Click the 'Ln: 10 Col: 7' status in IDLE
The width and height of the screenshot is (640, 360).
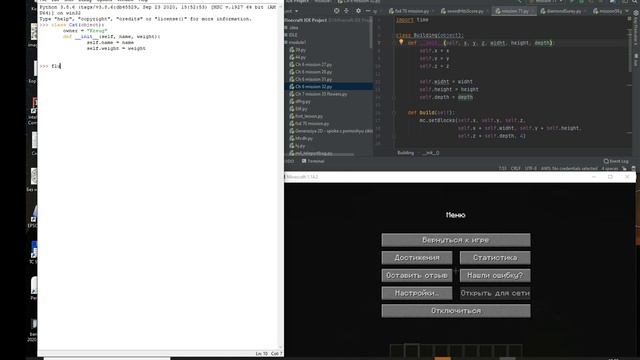[269, 353]
